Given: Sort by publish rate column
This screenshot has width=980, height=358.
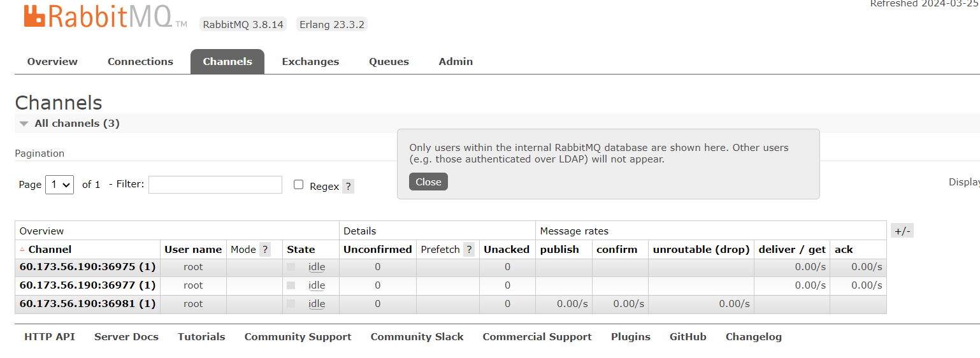Looking at the screenshot, I should [x=559, y=250].
